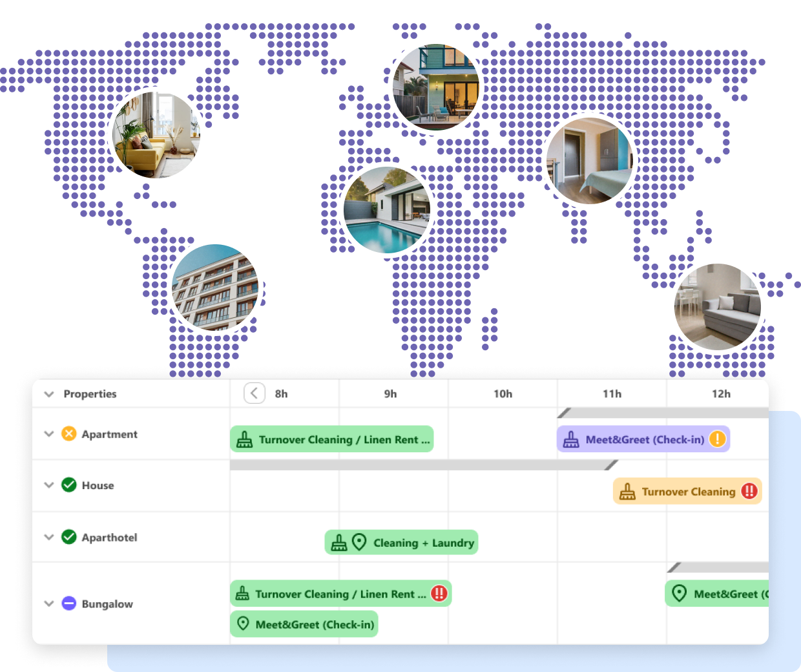Open Bungalow Meet&Greet (Check-in) at 8h
The image size is (801, 672).
[304, 624]
